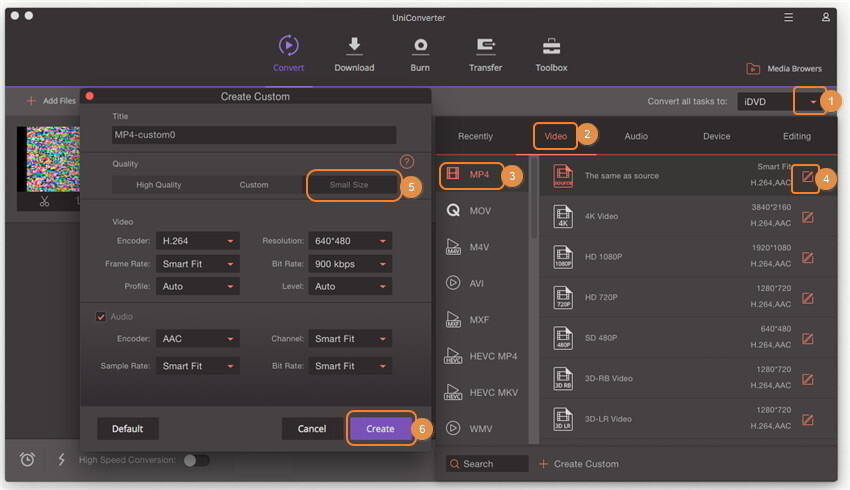Open the user account icon
Image resolution: width=850 pixels, height=490 pixels.
tap(826, 17)
